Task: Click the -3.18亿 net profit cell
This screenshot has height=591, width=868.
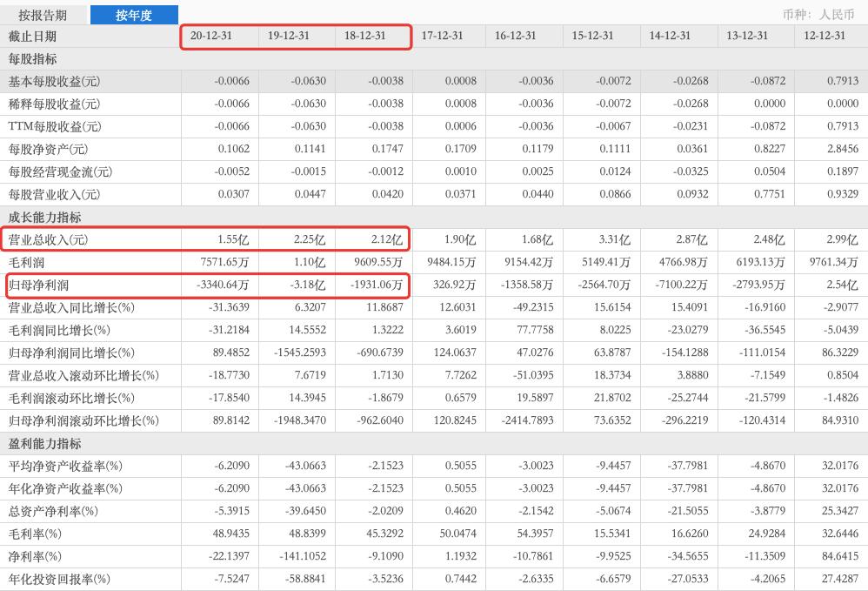Action: [x=310, y=285]
